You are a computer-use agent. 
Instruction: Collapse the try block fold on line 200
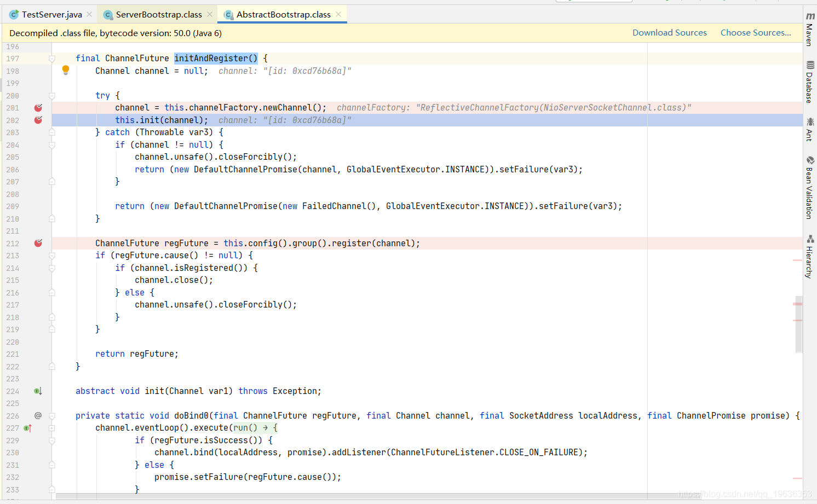[52, 96]
